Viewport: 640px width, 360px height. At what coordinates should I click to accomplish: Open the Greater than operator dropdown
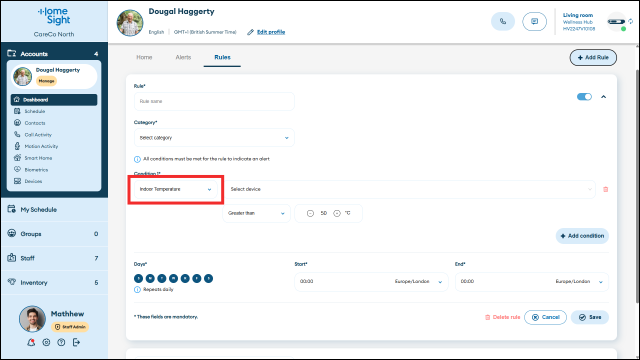256,213
